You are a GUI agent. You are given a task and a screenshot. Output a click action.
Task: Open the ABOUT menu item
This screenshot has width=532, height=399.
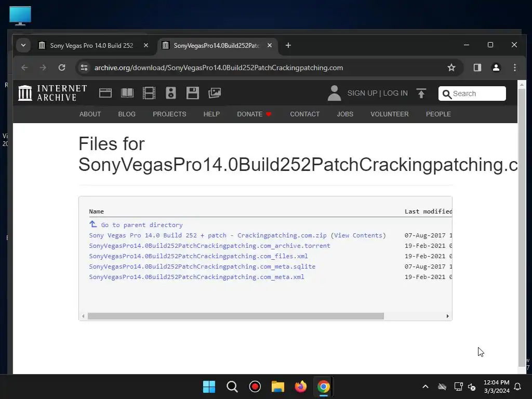click(x=90, y=114)
